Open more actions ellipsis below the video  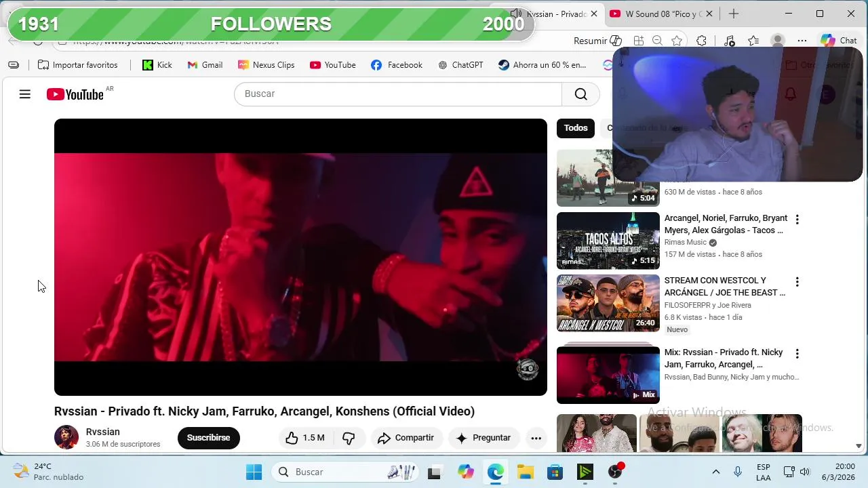(x=536, y=438)
